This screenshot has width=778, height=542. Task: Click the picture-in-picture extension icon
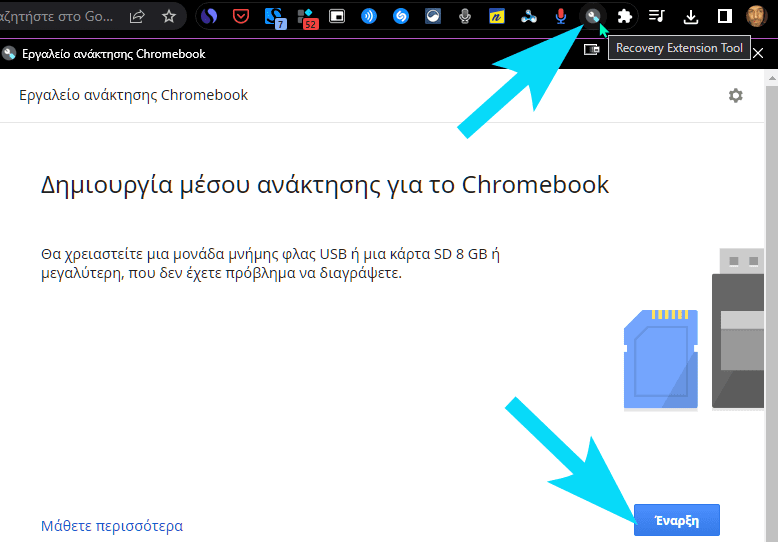click(337, 16)
